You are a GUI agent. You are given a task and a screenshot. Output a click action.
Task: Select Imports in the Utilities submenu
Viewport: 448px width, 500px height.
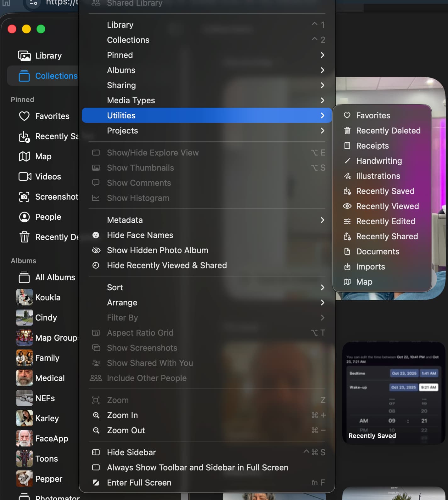coord(370,267)
